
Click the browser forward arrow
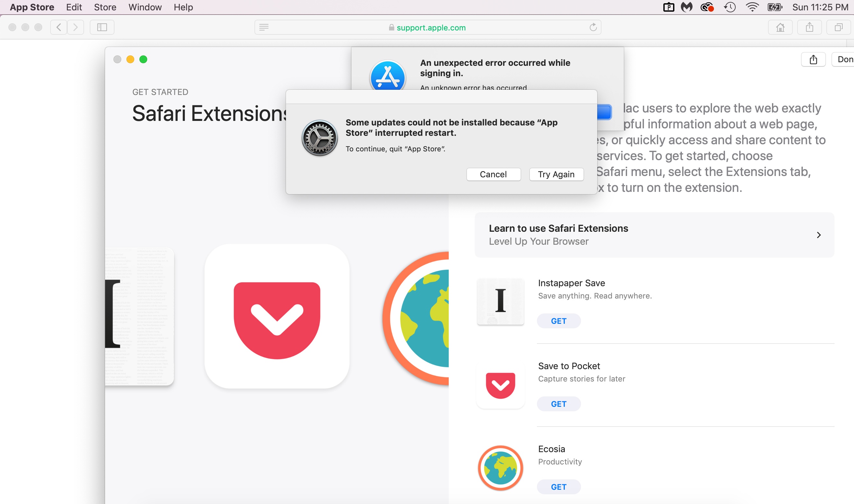pos(76,27)
